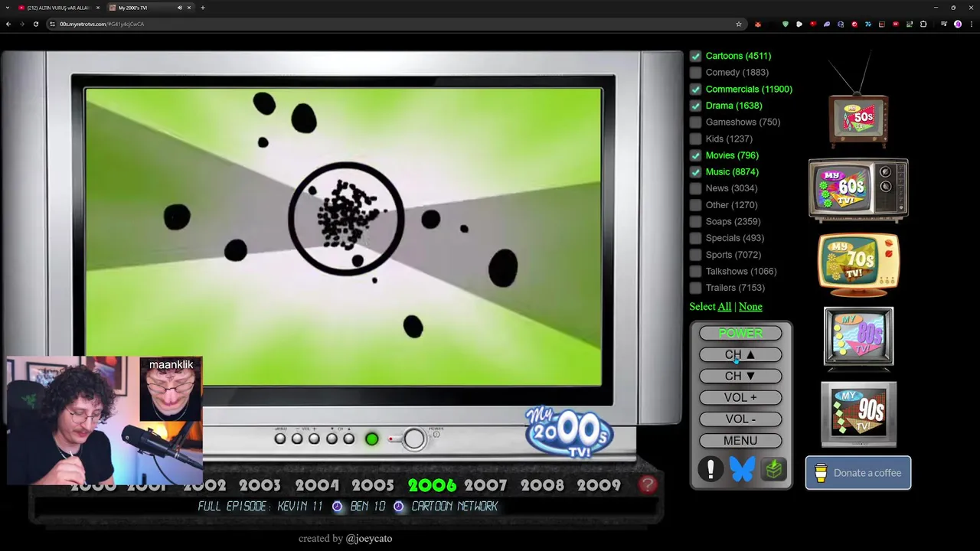Open Chrome three-dot menu
Viewport: 980px width, 551px height.
[970, 24]
